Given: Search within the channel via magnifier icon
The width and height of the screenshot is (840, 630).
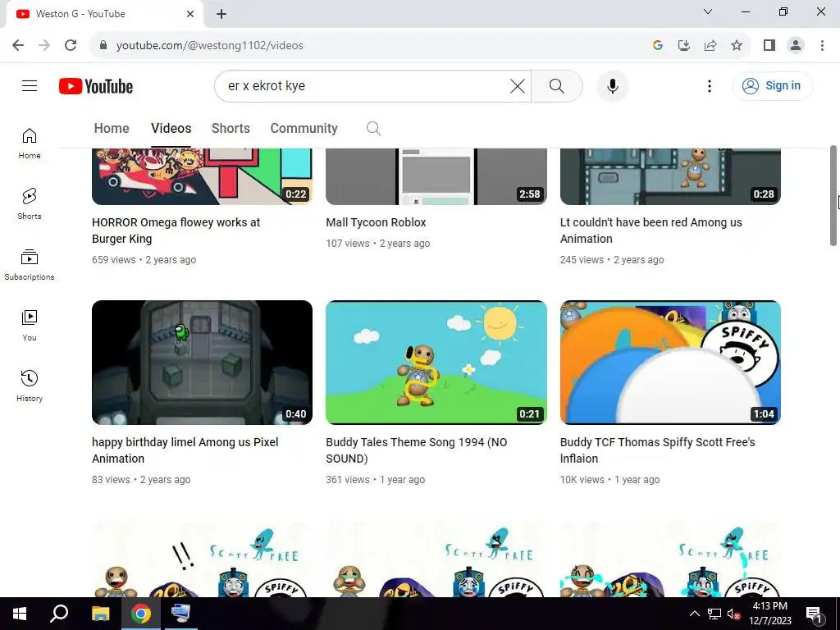Looking at the screenshot, I should coord(373,129).
